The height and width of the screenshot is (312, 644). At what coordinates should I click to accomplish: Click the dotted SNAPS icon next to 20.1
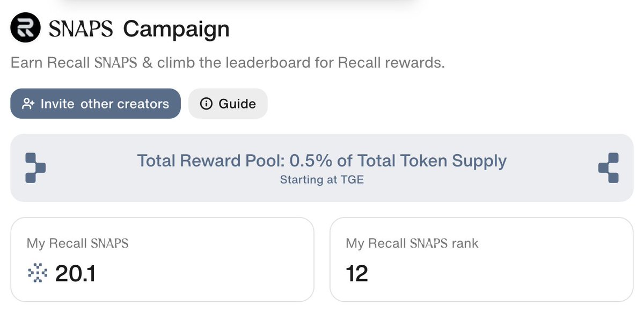coord(38,274)
